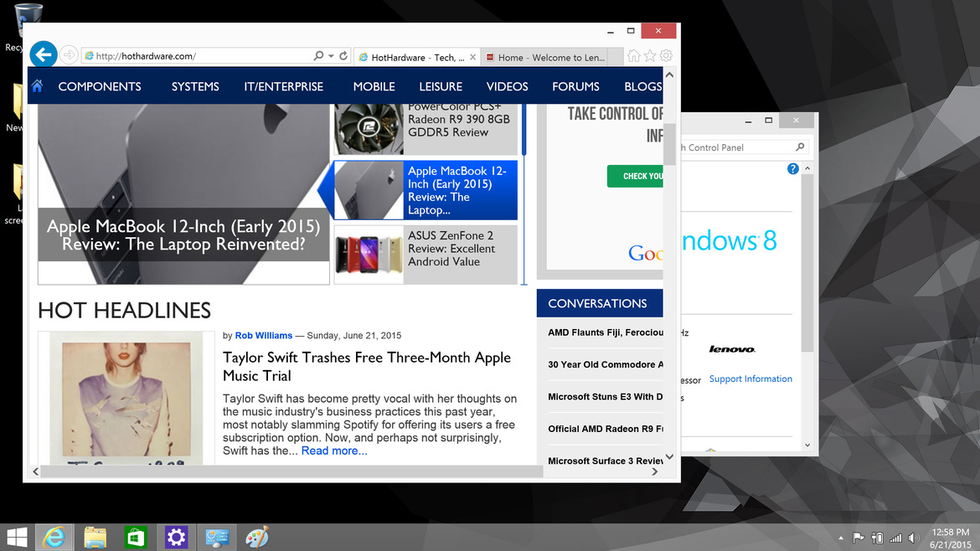Click the browser vertical scrollbar up arrow
This screenshot has width=980, height=551.
click(x=669, y=75)
